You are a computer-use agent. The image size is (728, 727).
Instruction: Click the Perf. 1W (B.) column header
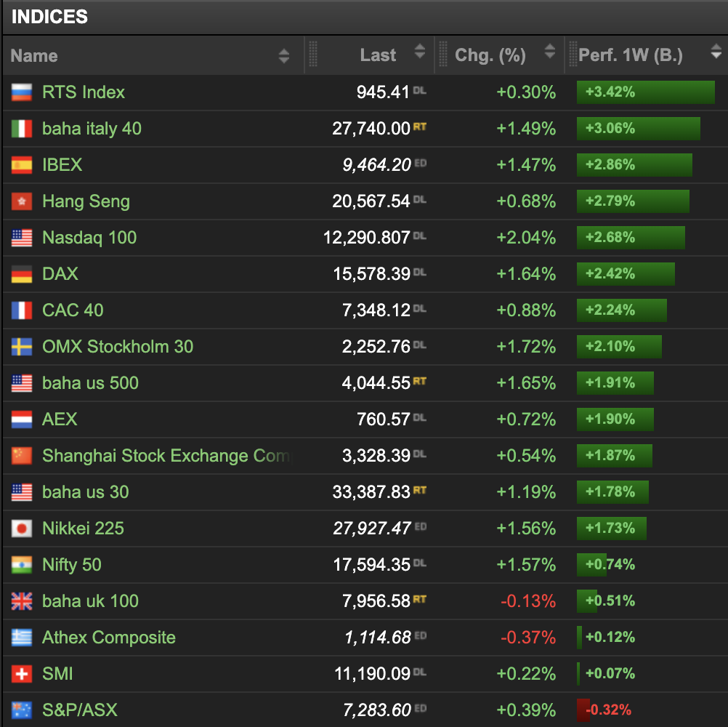coord(630,56)
